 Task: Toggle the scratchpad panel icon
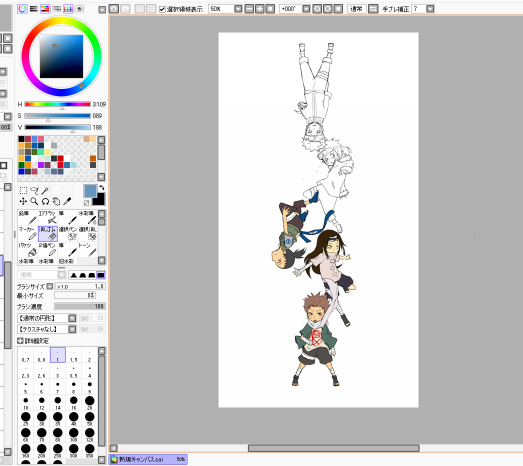tap(79, 9)
